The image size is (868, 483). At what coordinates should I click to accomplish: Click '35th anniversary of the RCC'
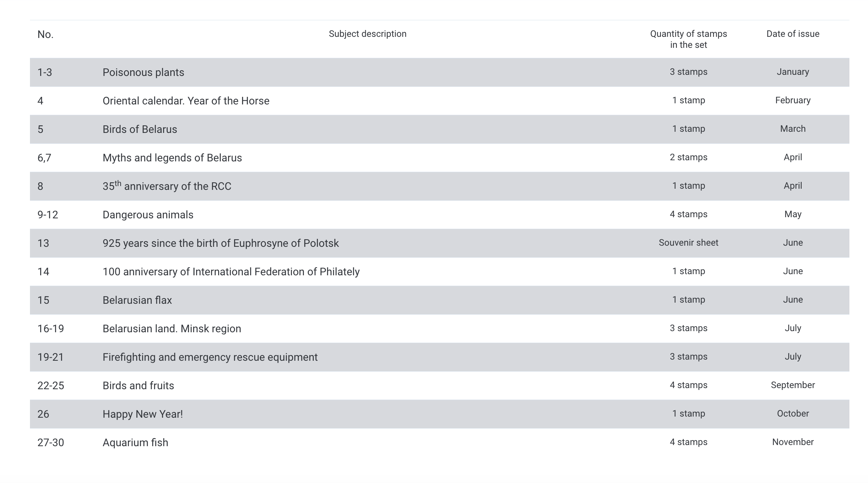click(x=167, y=186)
